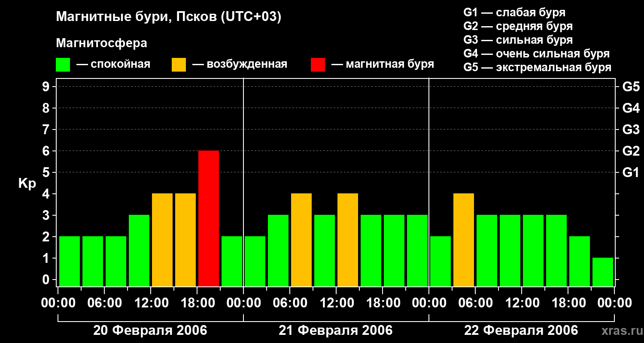The image size is (644, 343).
Task: Click the date label "21 Февраля 2006"
Action: point(336,331)
